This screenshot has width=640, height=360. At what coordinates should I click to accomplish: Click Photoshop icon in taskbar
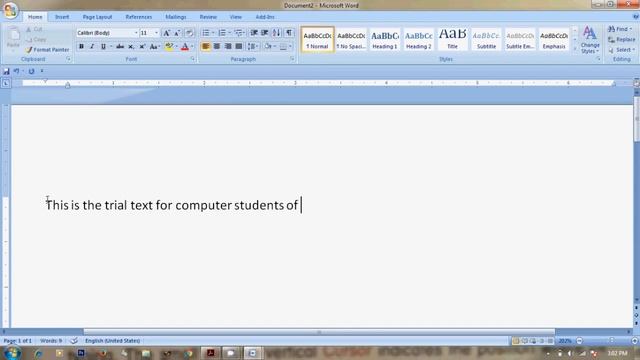(81, 353)
